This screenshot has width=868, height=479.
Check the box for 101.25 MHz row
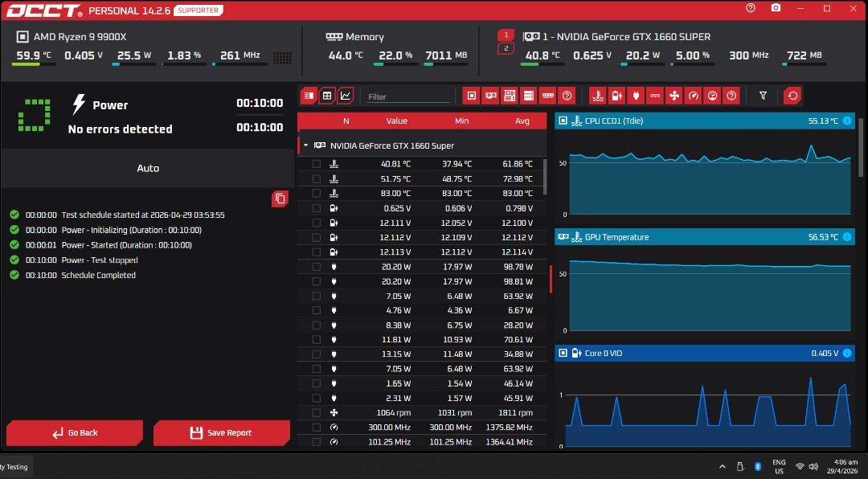316,442
